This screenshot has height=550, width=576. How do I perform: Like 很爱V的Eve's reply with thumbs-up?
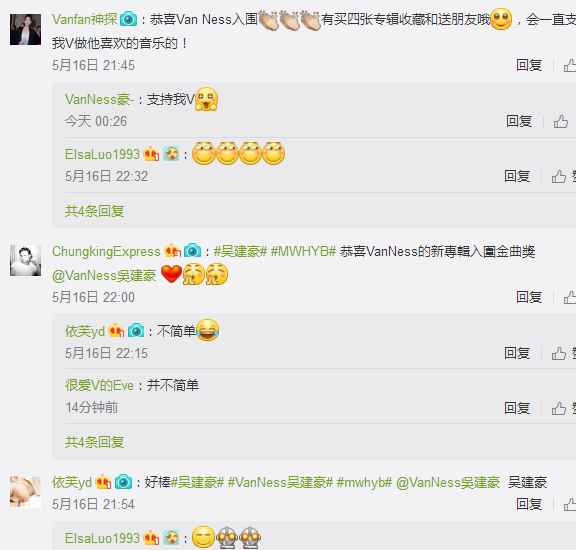pos(558,408)
